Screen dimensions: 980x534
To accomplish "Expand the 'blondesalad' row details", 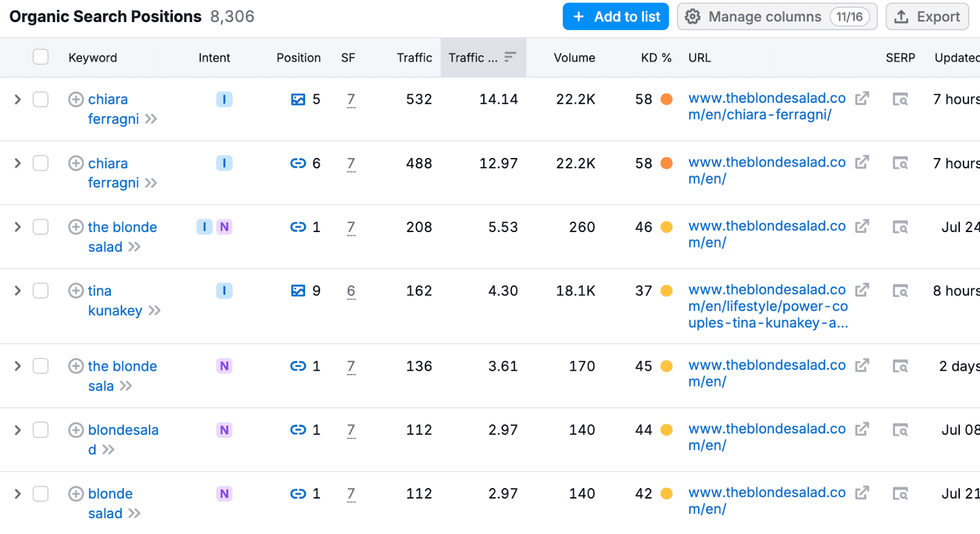I will (18, 430).
